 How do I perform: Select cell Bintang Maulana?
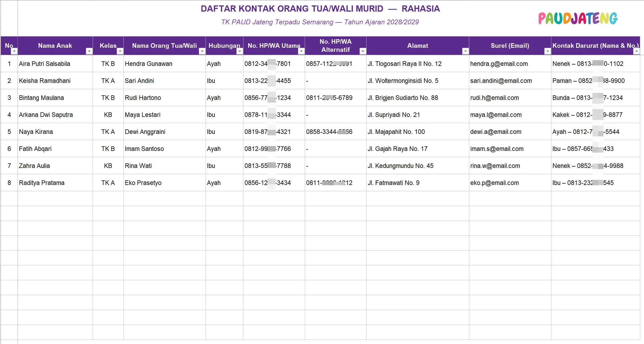(55, 98)
